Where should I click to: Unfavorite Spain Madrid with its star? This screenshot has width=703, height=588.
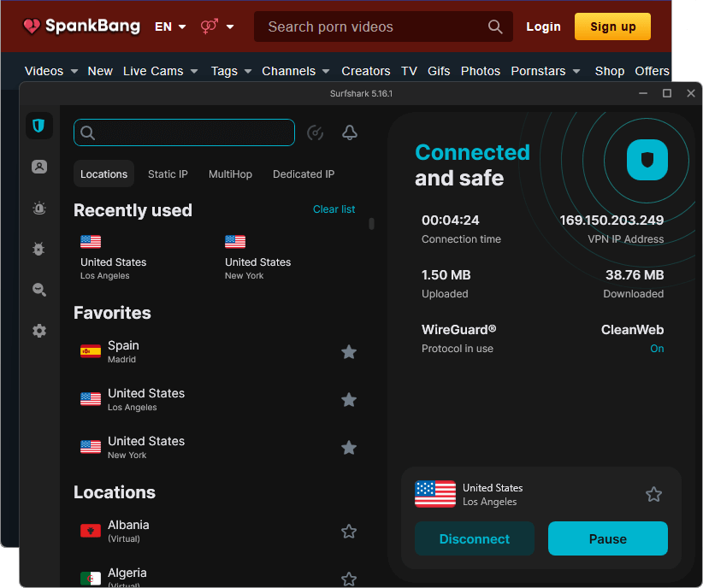[349, 352]
